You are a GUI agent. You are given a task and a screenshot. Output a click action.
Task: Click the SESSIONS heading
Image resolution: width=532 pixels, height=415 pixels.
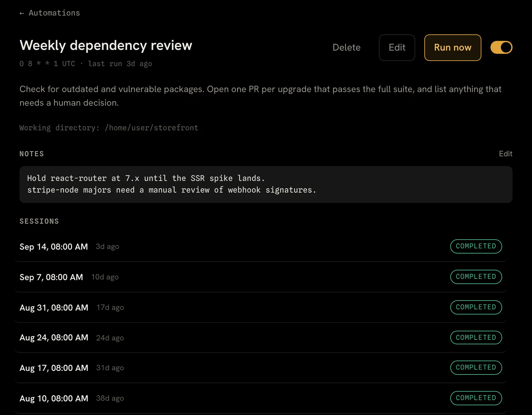[x=39, y=221]
